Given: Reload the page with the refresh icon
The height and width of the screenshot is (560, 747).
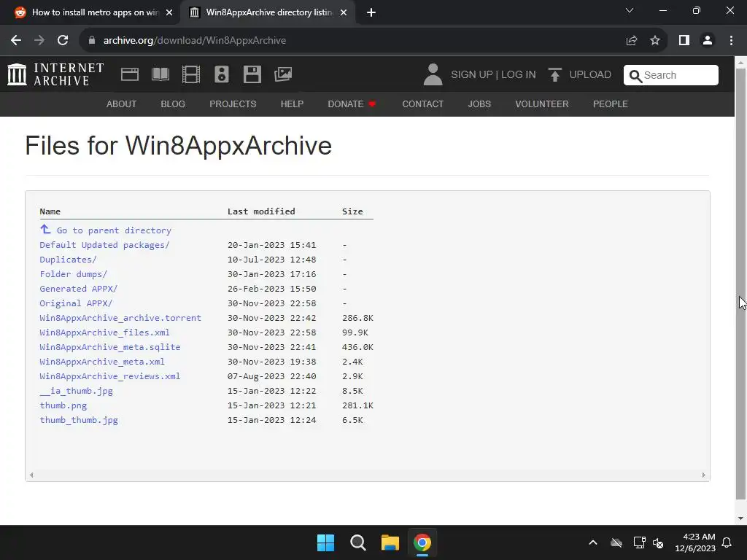Looking at the screenshot, I should click(63, 41).
